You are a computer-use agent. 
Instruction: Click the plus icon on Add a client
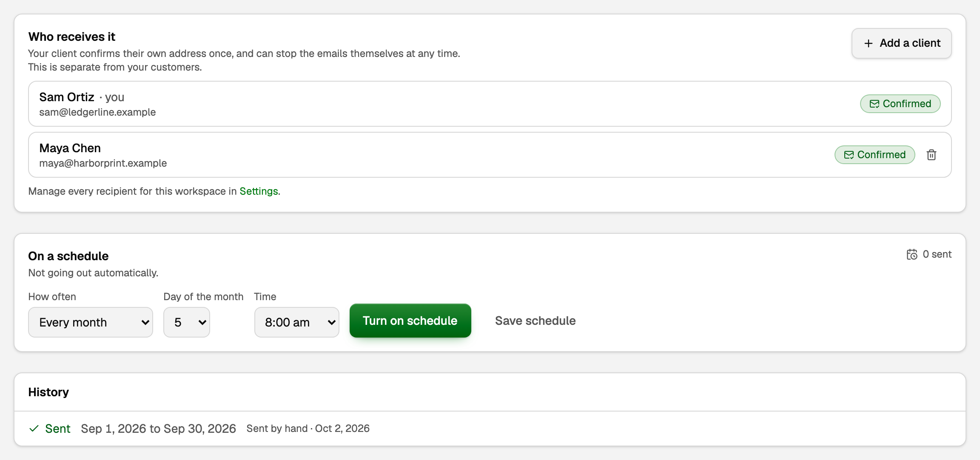click(x=869, y=43)
